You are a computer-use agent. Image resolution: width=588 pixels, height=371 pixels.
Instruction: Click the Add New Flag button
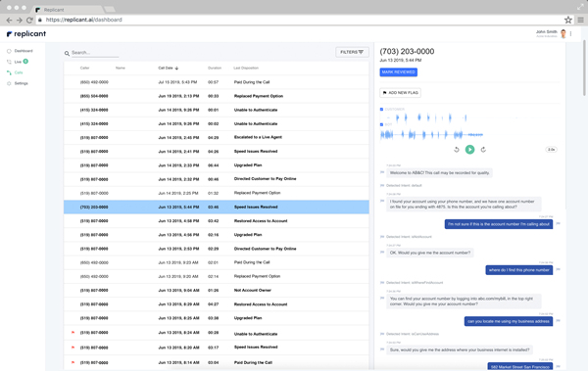point(400,93)
